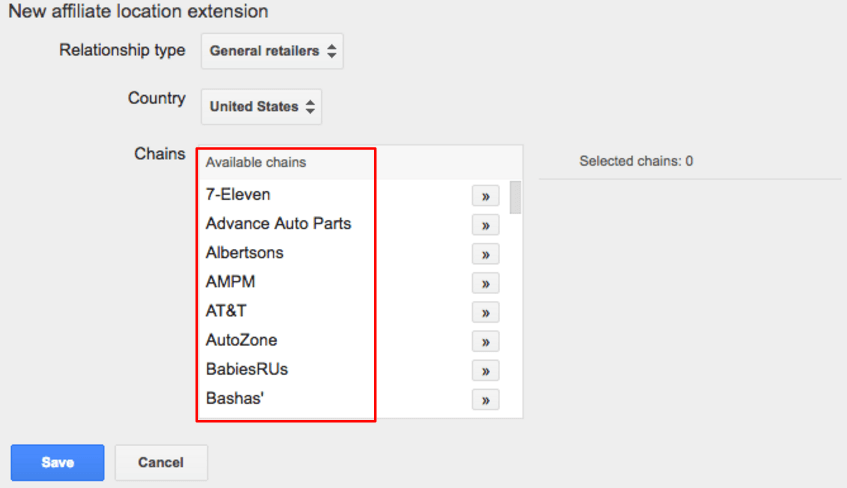Select AutoZone in available chains
The image size is (847, 488).
point(241,340)
